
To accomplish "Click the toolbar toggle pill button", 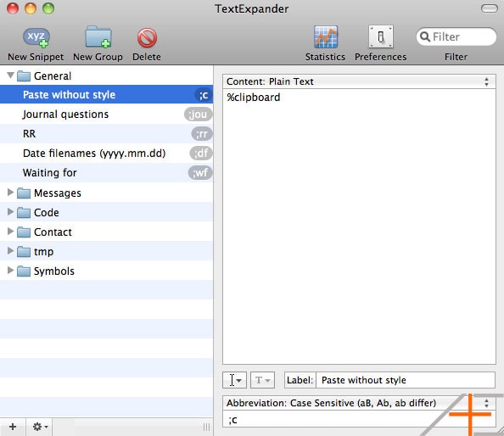I will (490, 8).
